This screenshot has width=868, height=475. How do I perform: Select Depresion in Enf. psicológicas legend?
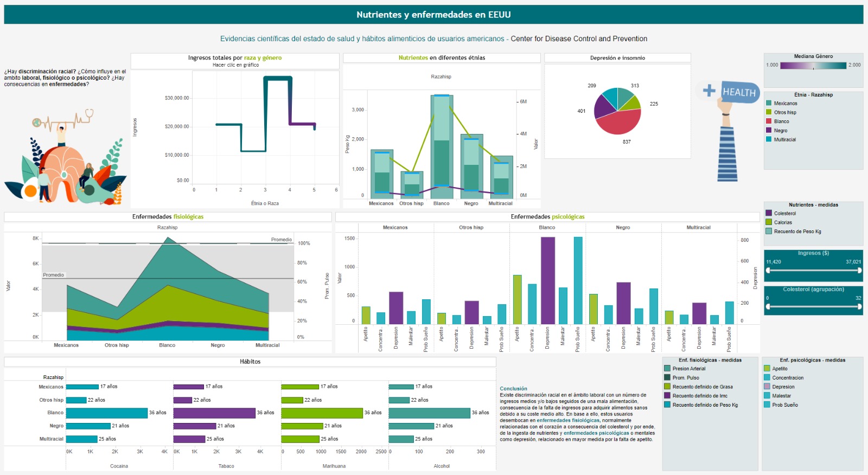[x=779, y=387]
